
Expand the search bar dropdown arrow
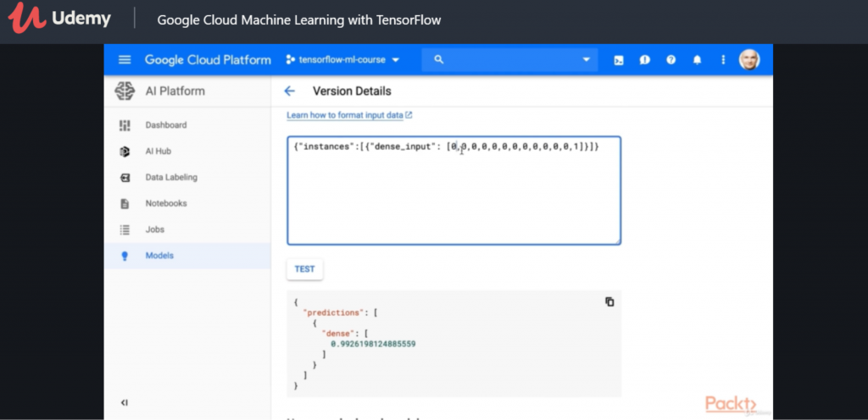(x=585, y=60)
